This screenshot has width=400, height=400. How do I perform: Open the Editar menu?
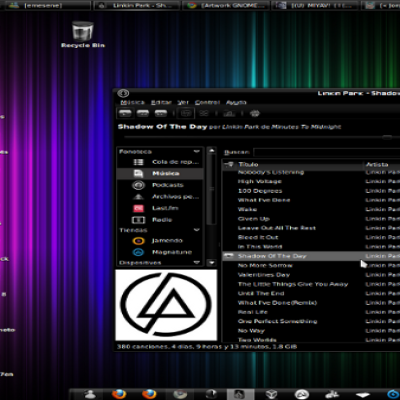pyautogui.click(x=161, y=102)
